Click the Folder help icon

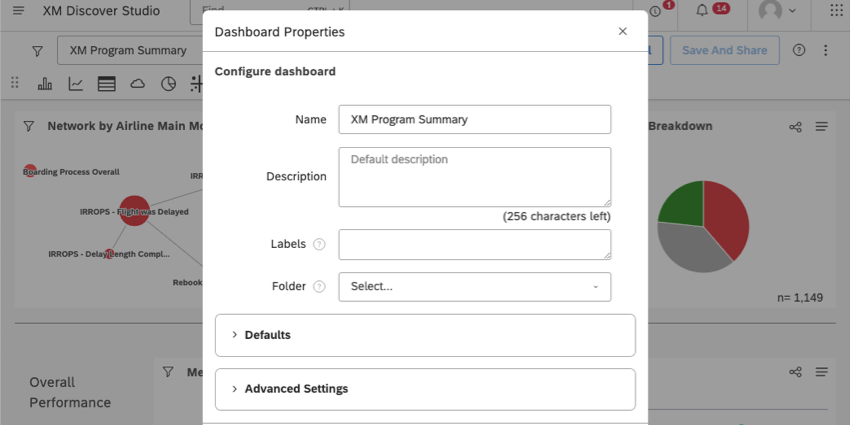pos(319,286)
